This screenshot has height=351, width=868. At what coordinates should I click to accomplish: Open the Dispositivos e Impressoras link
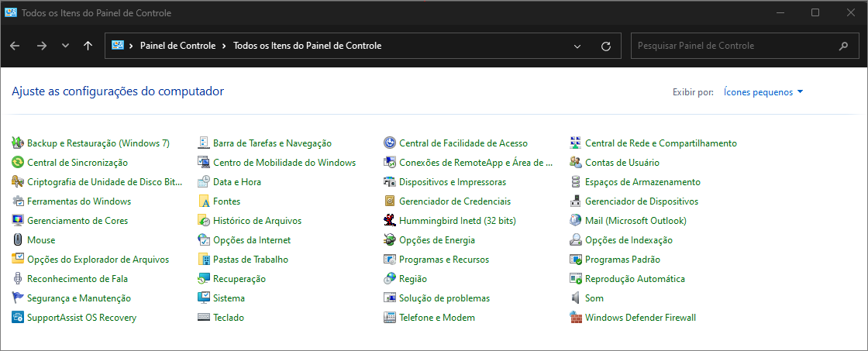click(453, 182)
